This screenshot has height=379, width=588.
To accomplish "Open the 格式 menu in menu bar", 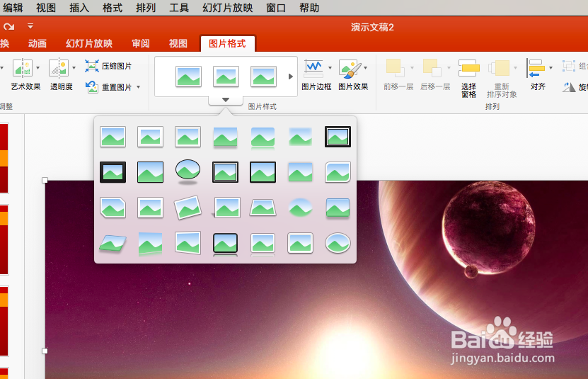I will (113, 8).
